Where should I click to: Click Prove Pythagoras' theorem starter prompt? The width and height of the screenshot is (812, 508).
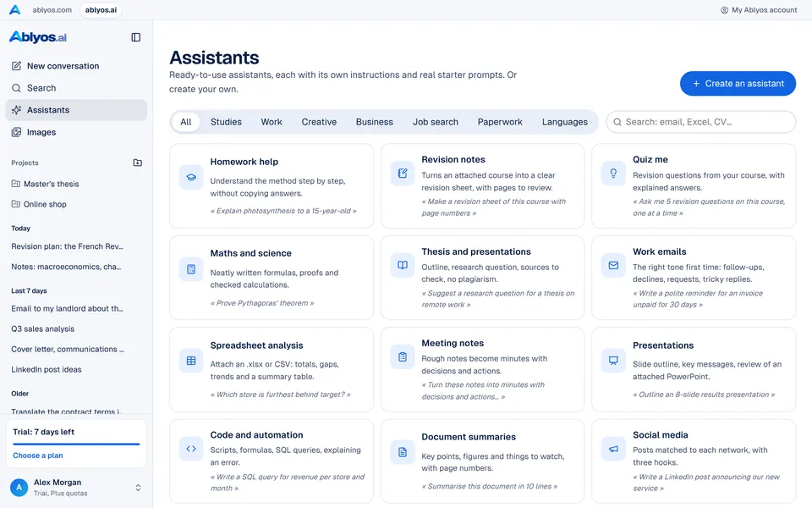262,303
